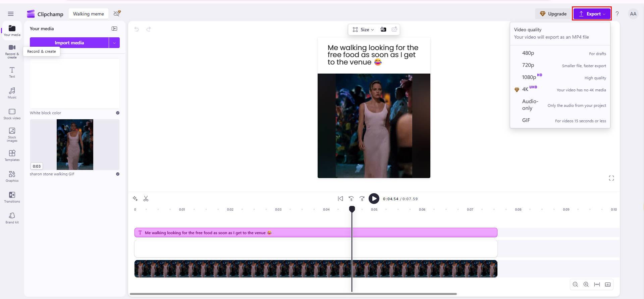Open the hamburger navigation menu
The height and width of the screenshot is (299, 644).
click(x=11, y=14)
